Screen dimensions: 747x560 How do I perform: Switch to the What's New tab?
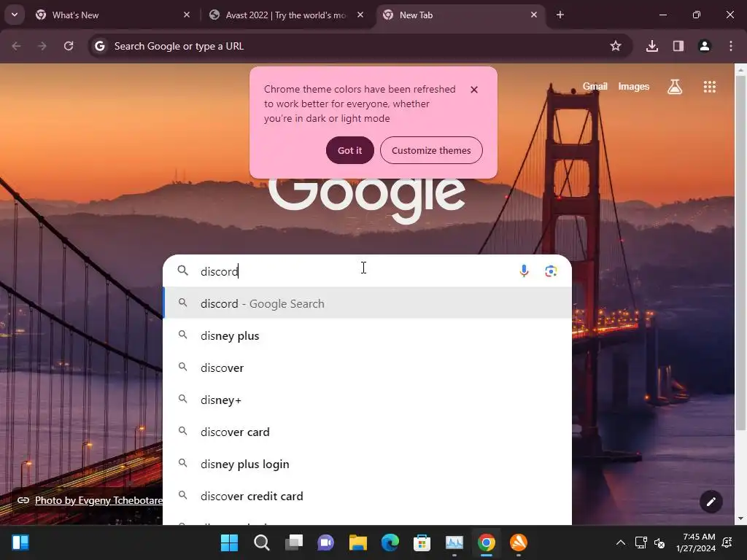[112, 15]
